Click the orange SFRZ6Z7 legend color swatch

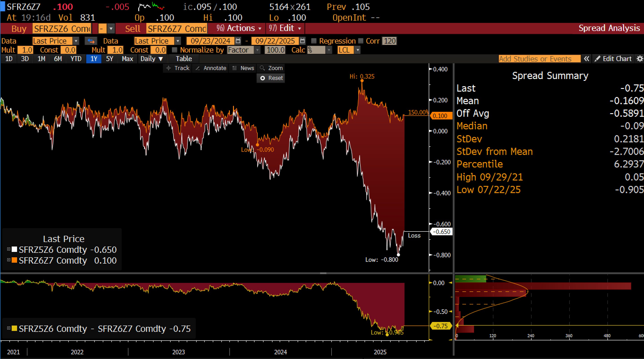tap(14, 260)
